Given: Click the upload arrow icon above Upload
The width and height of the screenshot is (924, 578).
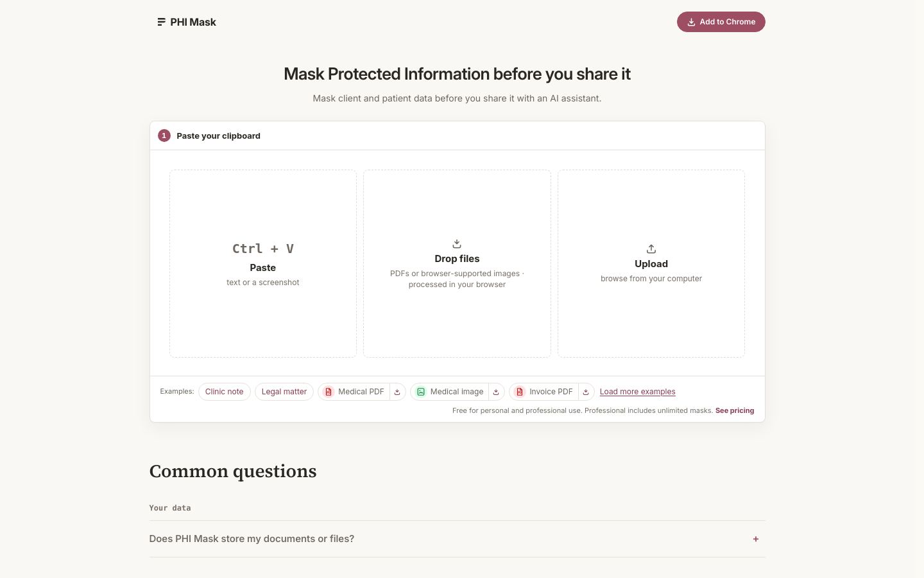Looking at the screenshot, I should [x=651, y=249].
